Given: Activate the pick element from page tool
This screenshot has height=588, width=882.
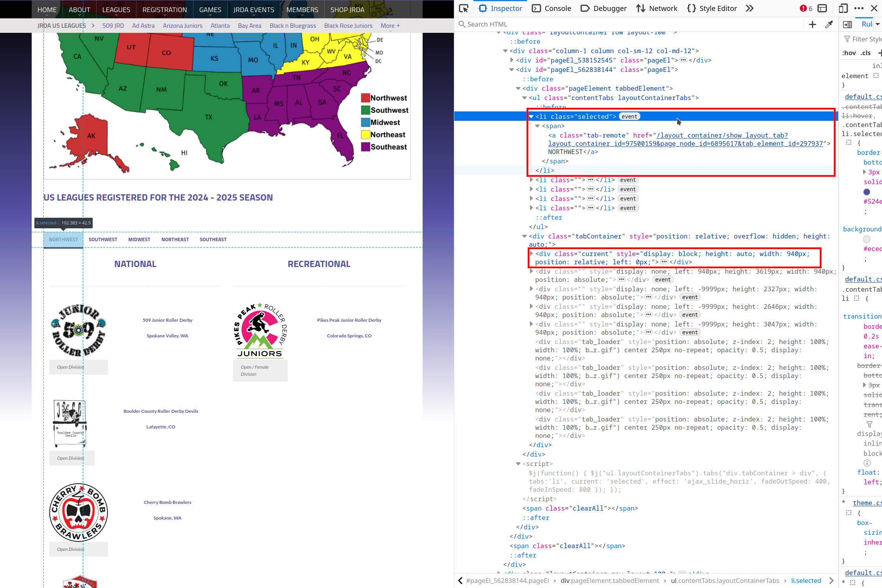Looking at the screenshot, I should (x=464, y=9).
